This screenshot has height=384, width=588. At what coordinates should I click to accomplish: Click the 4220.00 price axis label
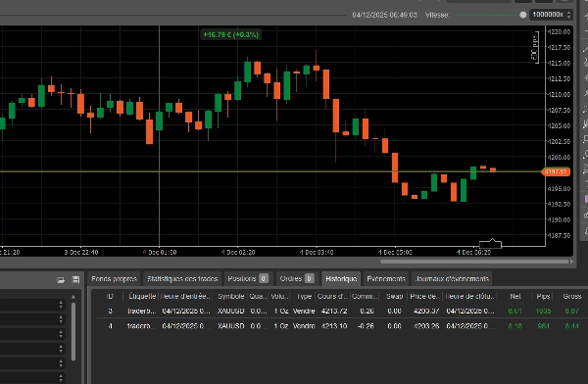pos(560,32)
